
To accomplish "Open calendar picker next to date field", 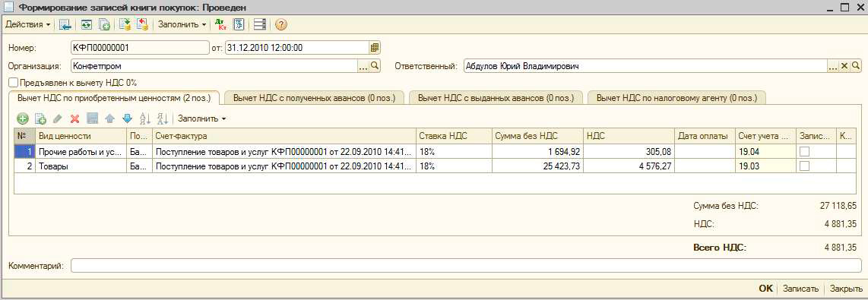I will click(x=375, y=48).
